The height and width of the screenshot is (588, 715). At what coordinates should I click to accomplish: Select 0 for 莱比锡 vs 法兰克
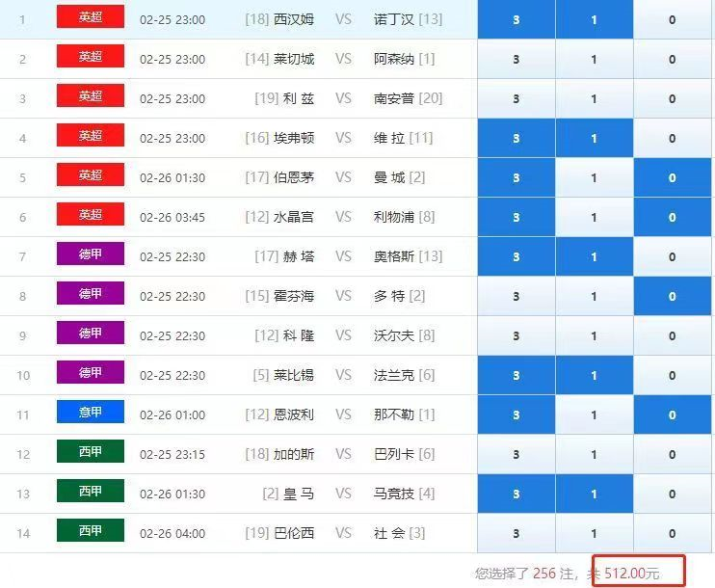click(x=673, y=375)
